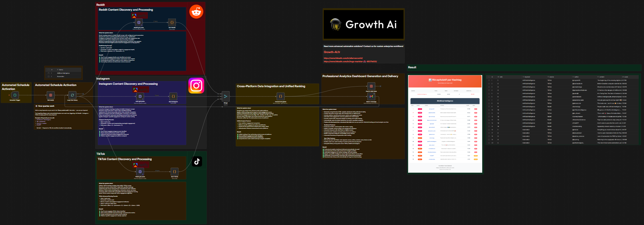This screenshot has height=225, width=644.
Task: Open the Tiktok get posts HTTP node
Action: click(140, 172)
